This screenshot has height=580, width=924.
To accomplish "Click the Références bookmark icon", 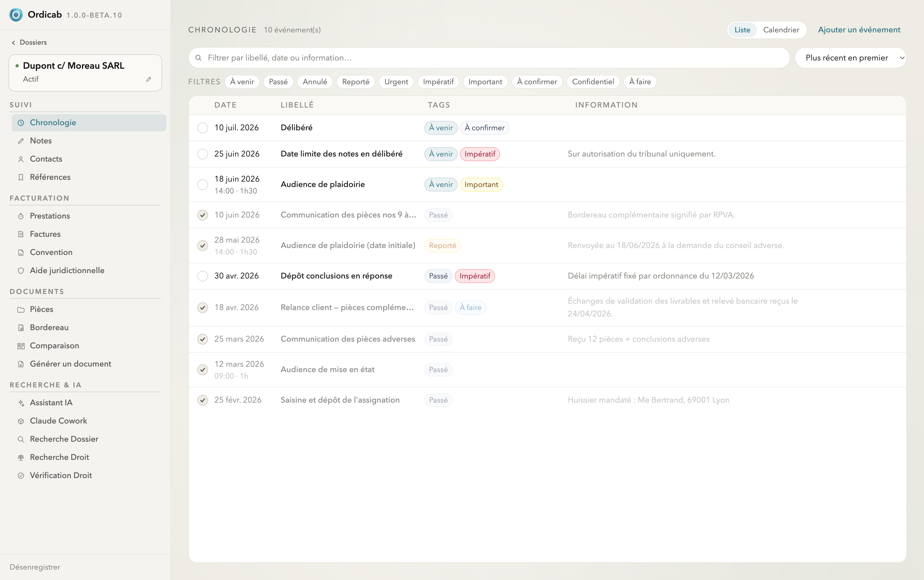I will pos(21,177).
